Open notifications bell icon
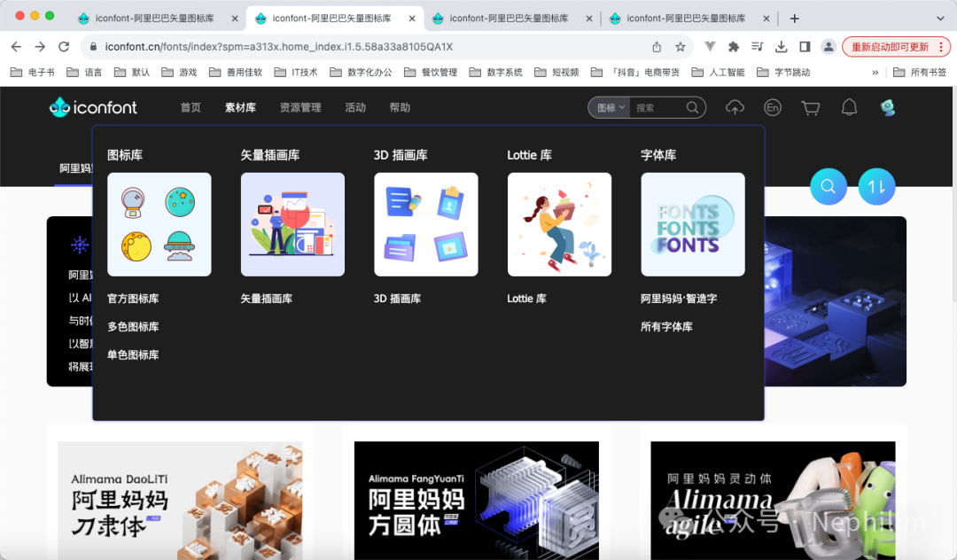957x560 pixels. click(x=849, y=107)
